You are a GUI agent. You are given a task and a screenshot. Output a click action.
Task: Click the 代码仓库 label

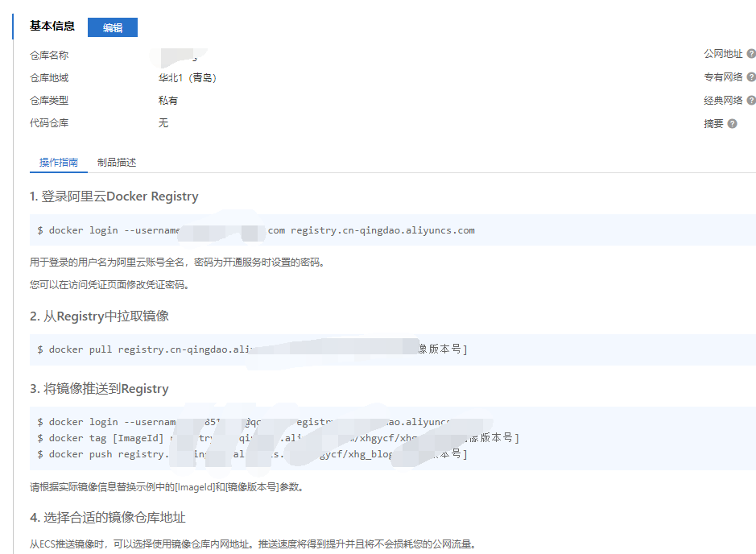click(49, 123)
